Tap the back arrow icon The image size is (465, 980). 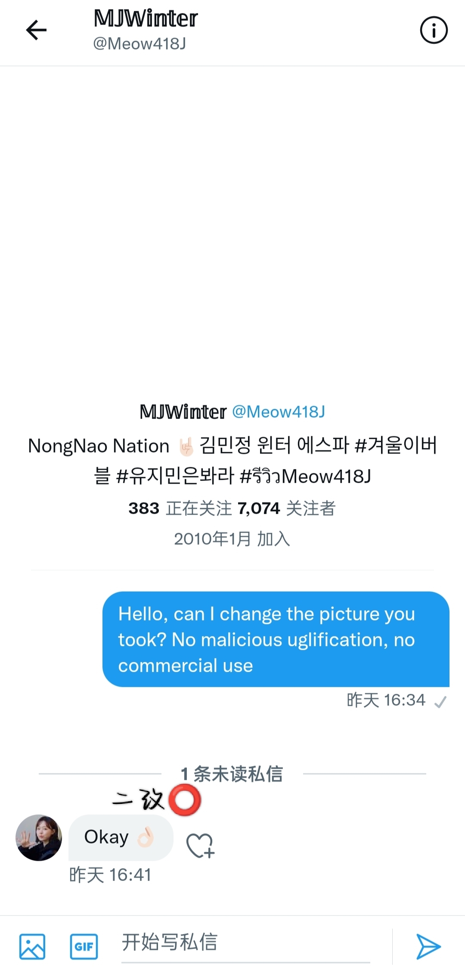tap(36, 30)
